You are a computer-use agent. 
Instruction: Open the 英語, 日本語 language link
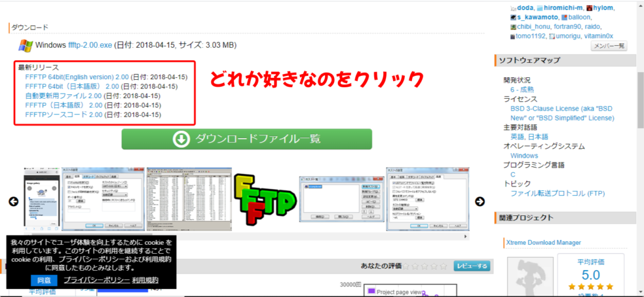click(530, 137)
